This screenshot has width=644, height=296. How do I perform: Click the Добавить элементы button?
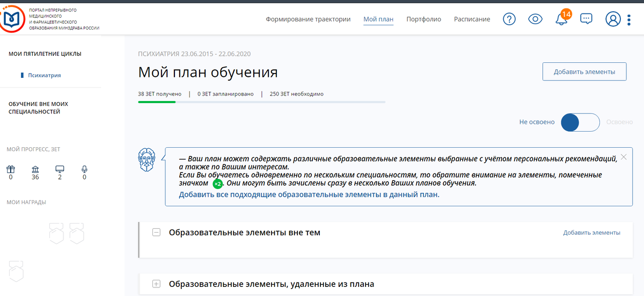coord(584,71)
